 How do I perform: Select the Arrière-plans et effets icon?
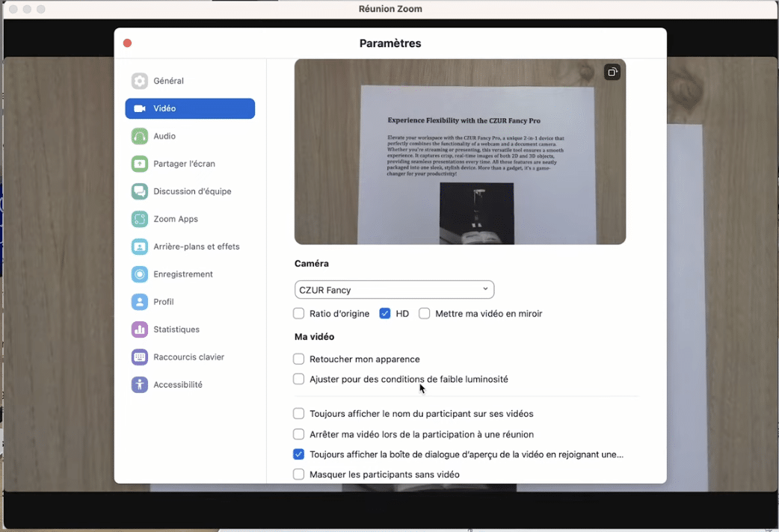(140, 247)
